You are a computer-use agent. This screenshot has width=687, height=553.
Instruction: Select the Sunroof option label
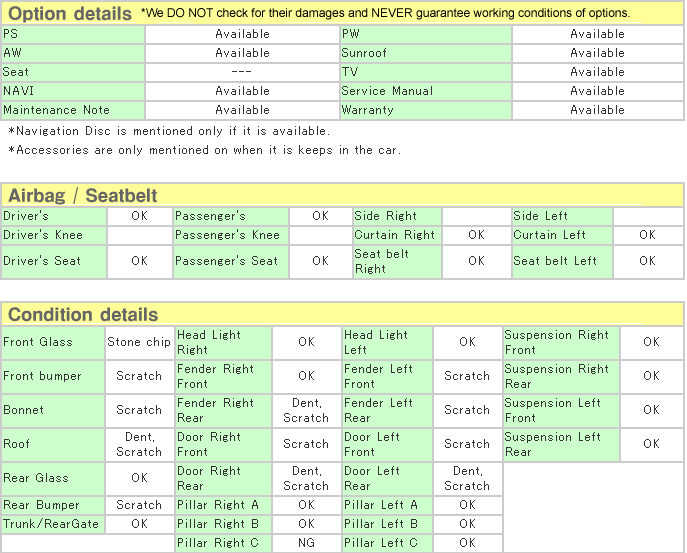[x=364, y=53]
